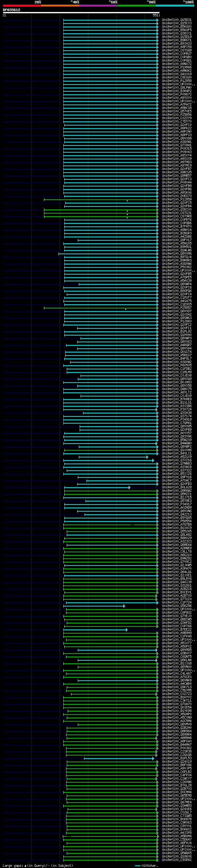Select label UniRef100_P19866

176,67
